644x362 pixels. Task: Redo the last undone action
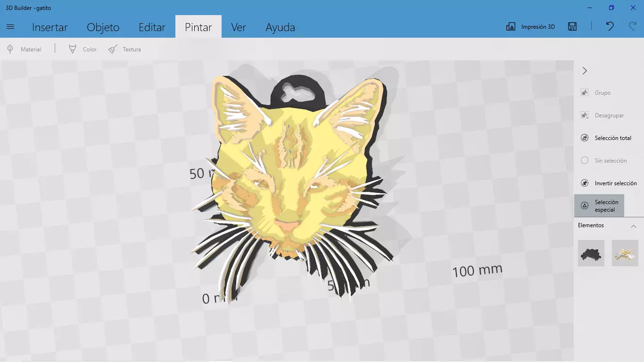[633, 26]
